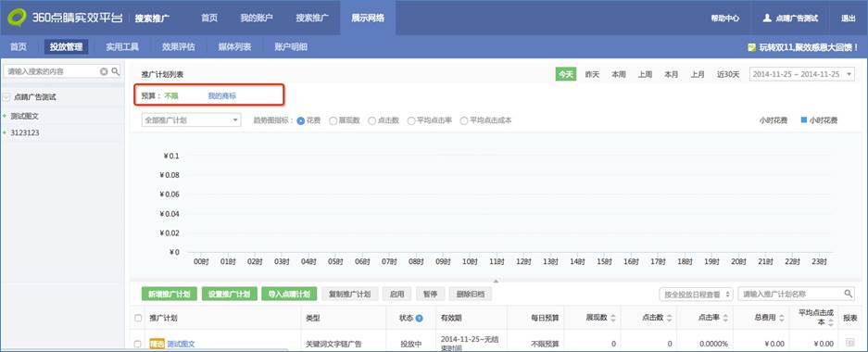Collapse the chart with the small triangle handle
This screenshot has height=352, width=868.
[496, 282]
